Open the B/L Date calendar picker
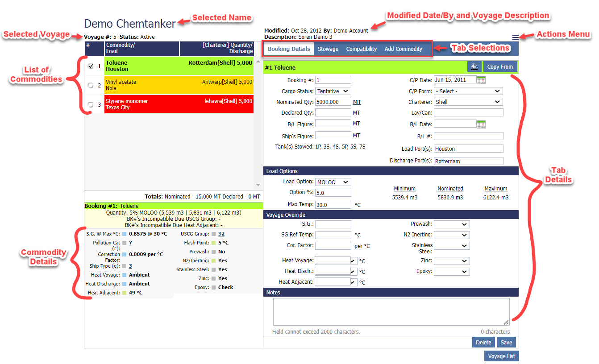This screenshot has width=599, height=364. (481, 124)
